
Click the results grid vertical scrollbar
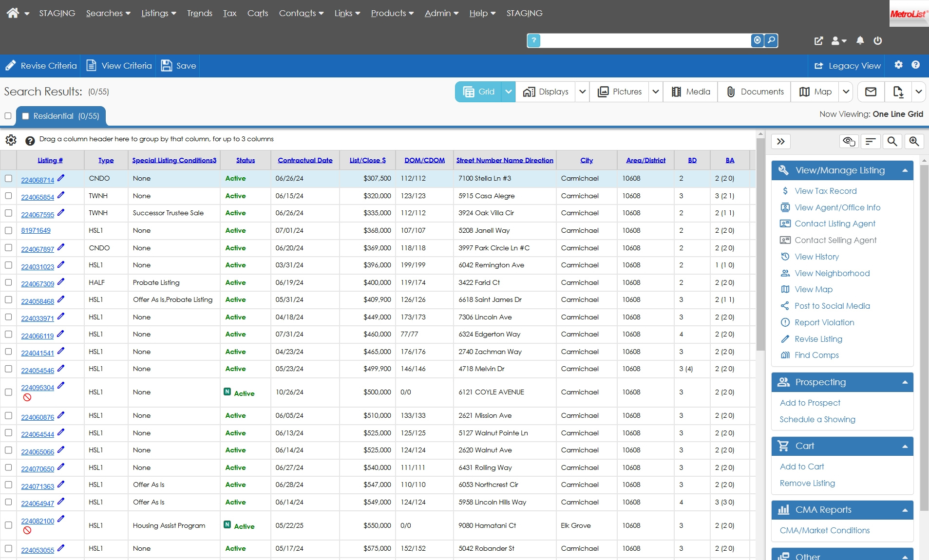pos(760,243)
